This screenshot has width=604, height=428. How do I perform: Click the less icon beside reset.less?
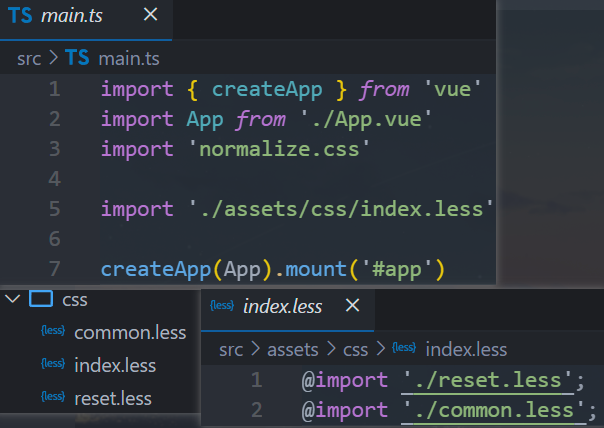coord(53,398)
